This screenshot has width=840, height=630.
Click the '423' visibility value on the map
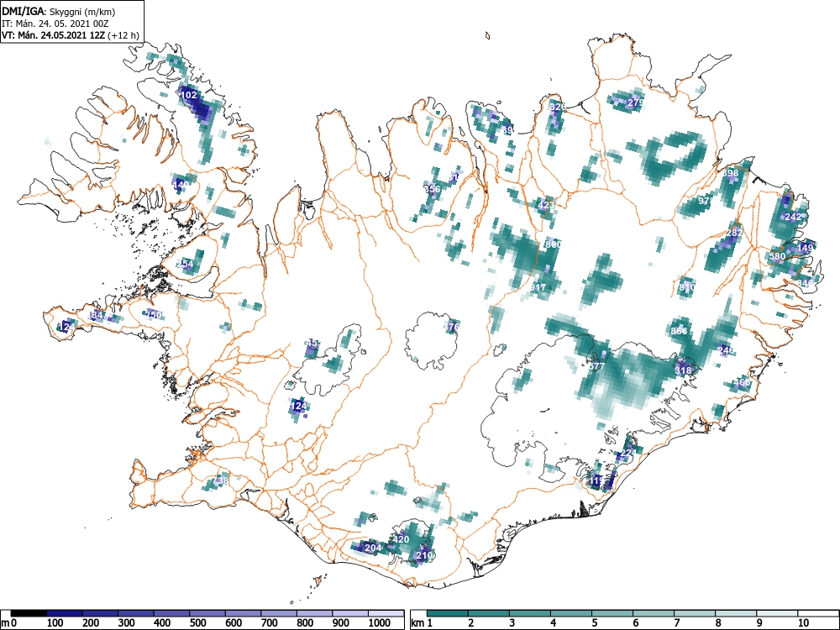coord(546,205)
